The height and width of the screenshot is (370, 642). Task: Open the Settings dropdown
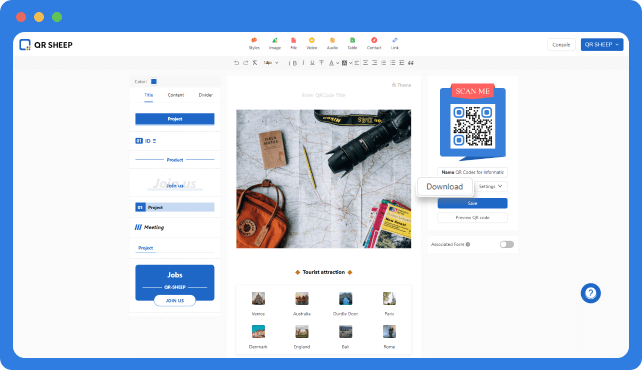pyautogui.click(x=491, y=186)
